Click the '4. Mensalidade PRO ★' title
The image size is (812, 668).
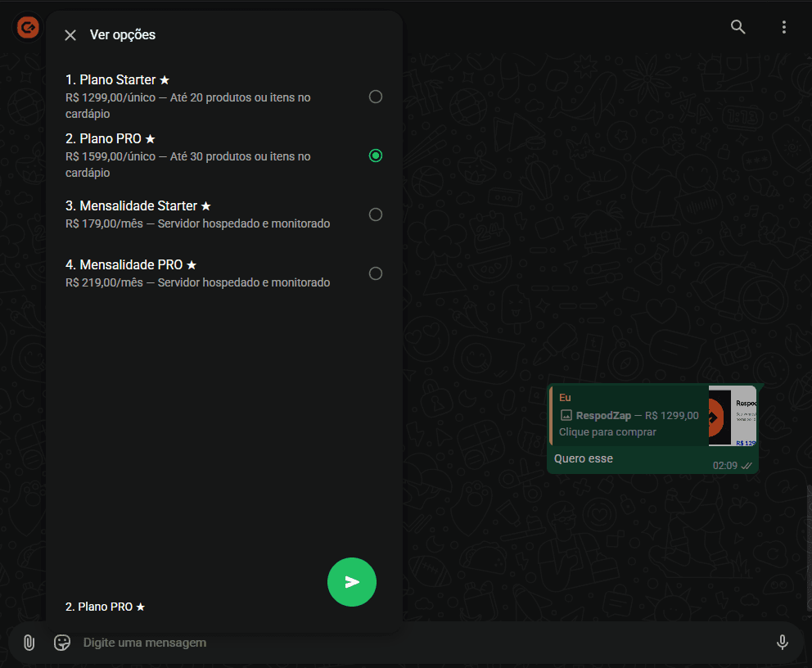(x=131, y=265)
